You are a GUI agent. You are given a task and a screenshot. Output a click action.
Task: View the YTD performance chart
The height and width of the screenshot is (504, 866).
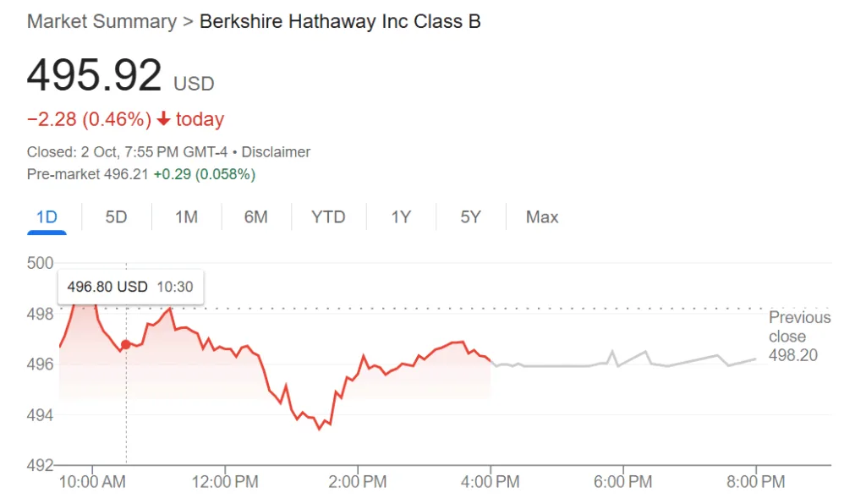tap(328, 217)
